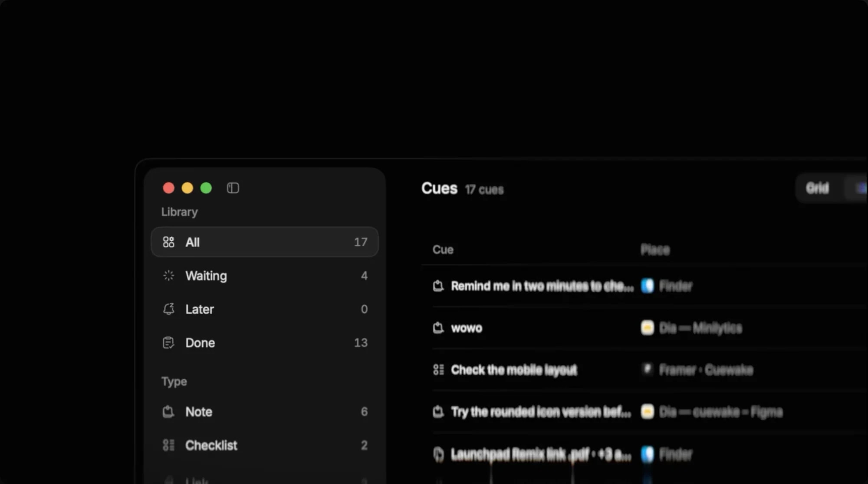Open the 'Launchpad Remix link .pdf' cue
The image size is (868, 484).
(541, 454)
